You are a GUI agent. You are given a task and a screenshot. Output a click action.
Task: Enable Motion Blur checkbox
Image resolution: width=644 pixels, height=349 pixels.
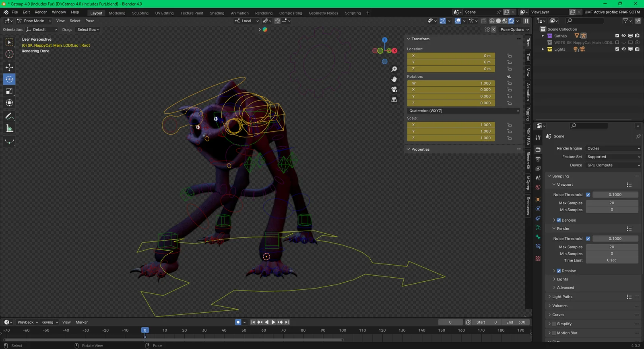(554, 333)
